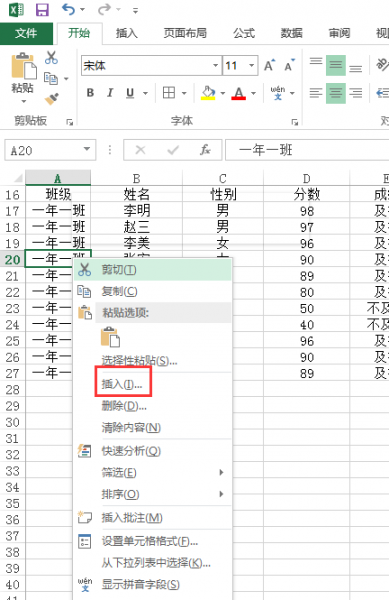Switch to the 页面布局 tab
This screenshot has width=389, height=600.
(x=185, y=34)
